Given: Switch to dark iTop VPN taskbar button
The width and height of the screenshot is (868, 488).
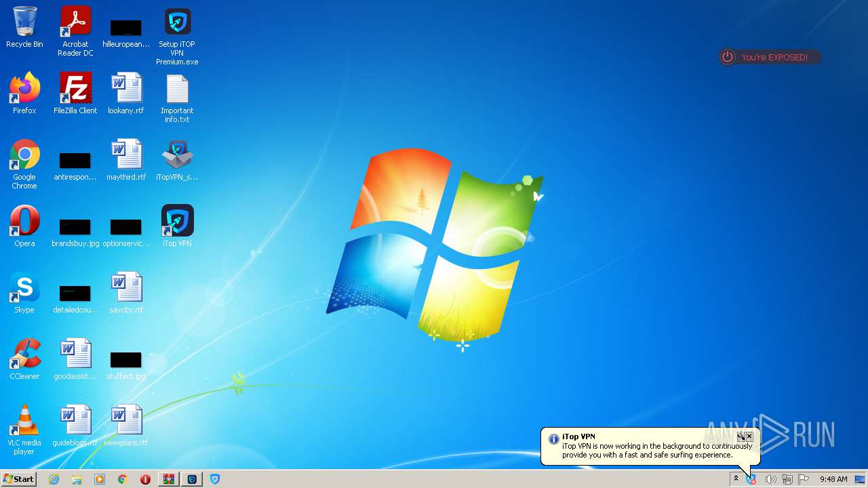Looking at the screenshot, I should point(193,479).
